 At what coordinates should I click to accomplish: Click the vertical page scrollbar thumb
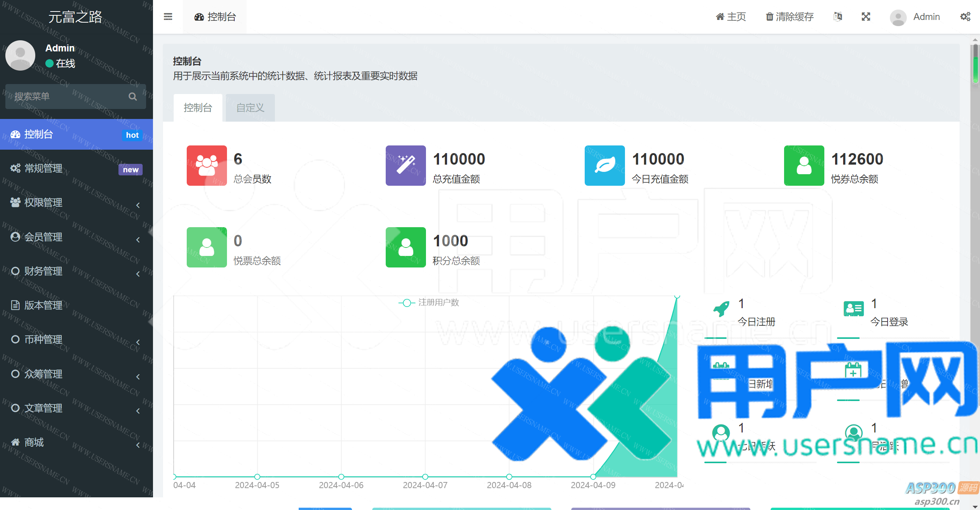point(975,63)
